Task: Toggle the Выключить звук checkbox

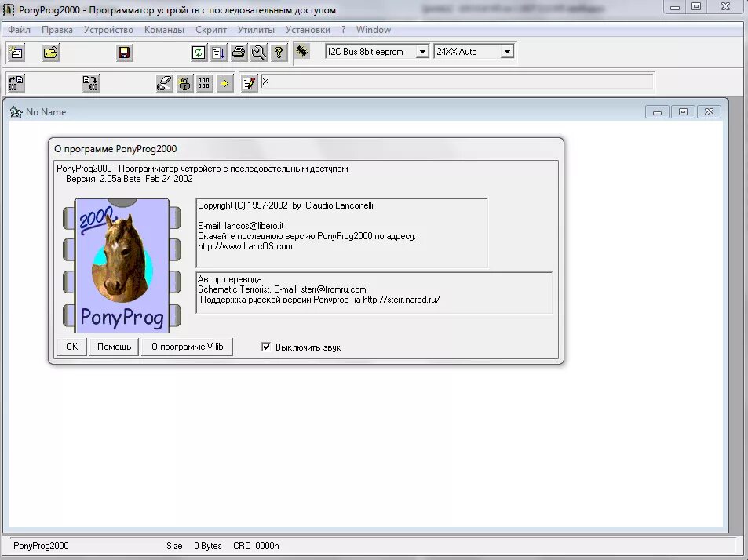Action: 266,347
